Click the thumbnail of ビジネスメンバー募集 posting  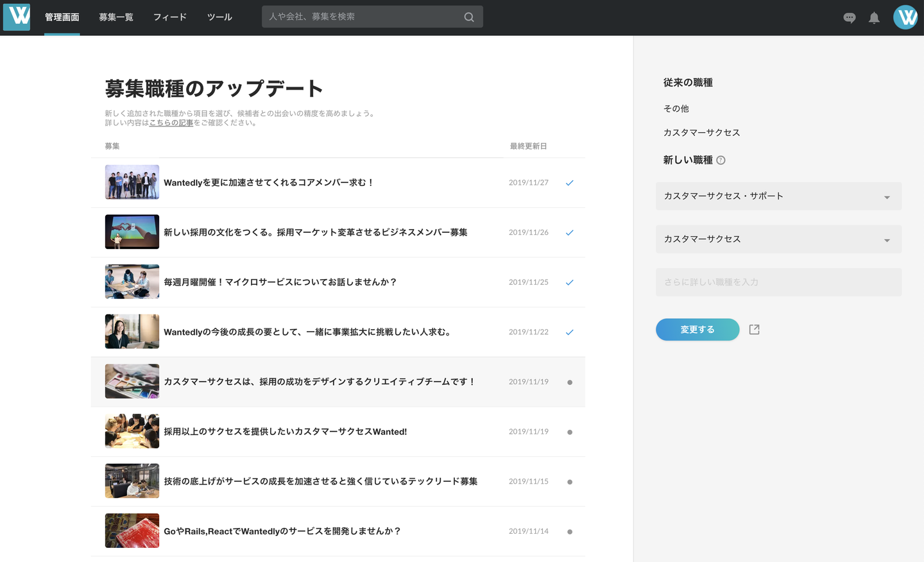click(132, 232)
